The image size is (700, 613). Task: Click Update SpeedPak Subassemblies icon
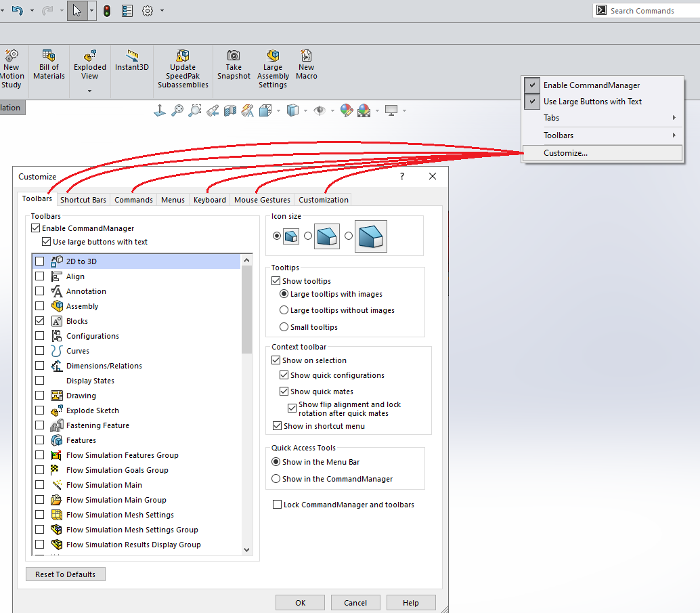click(x=183, y=56)
